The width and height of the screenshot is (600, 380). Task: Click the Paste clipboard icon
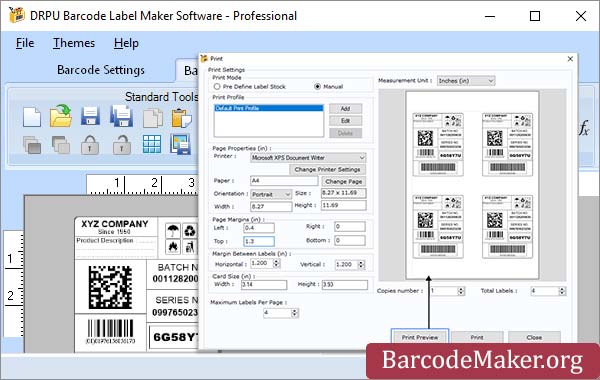tap(181, 118)
